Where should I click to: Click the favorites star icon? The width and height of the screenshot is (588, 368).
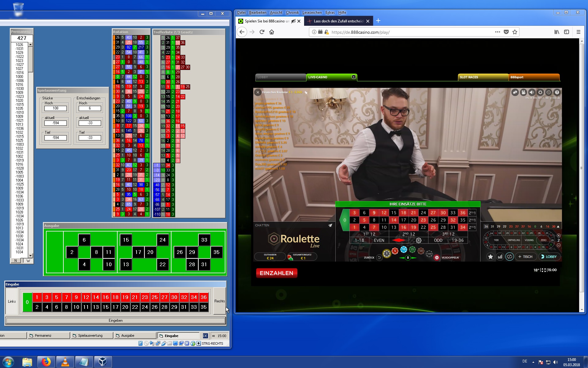490,257
